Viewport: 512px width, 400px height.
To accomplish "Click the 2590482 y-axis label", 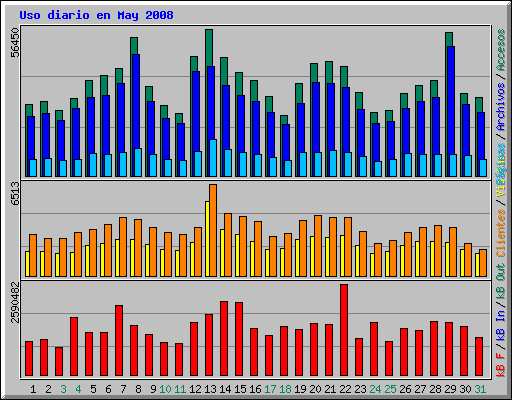I will [x=15, y=302].
